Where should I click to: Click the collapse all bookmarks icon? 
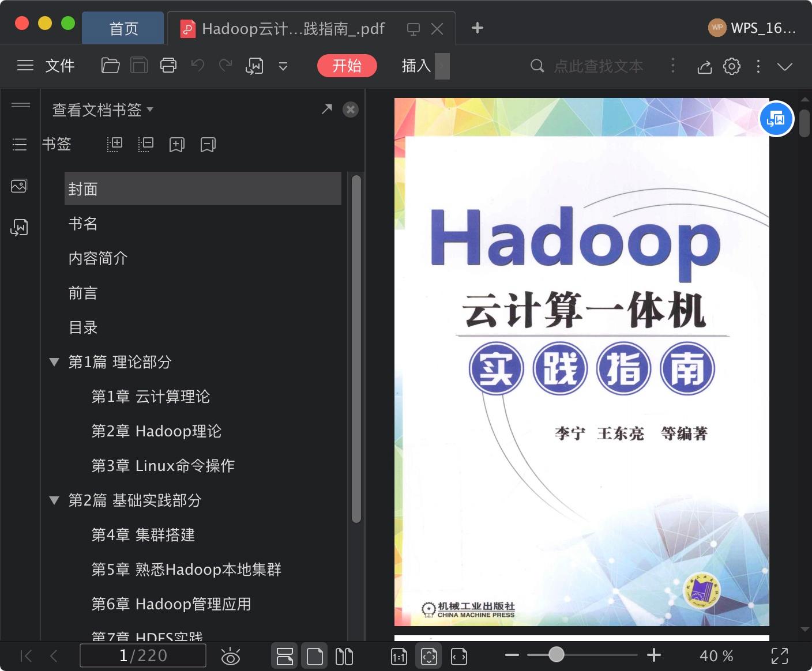click(x=146, y=144)
